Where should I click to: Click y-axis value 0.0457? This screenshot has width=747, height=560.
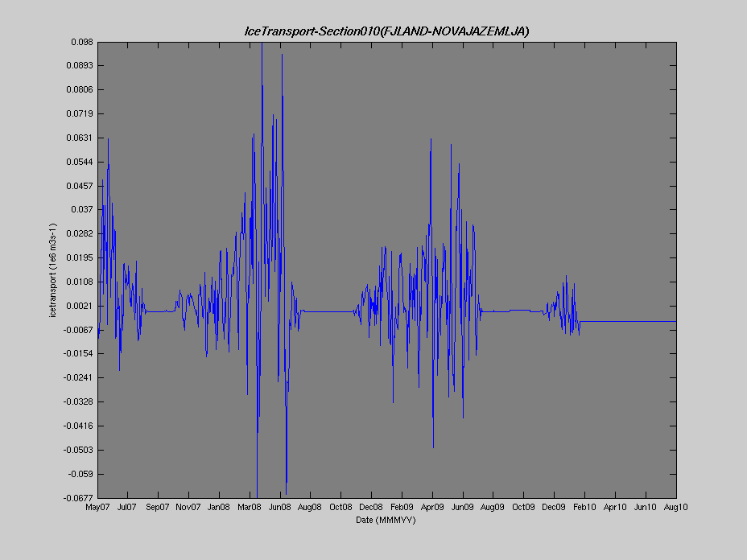tap(80, 186)
